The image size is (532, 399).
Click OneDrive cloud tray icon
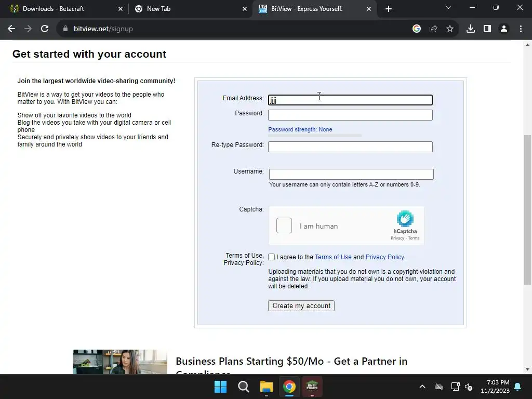tap(439, 387)
